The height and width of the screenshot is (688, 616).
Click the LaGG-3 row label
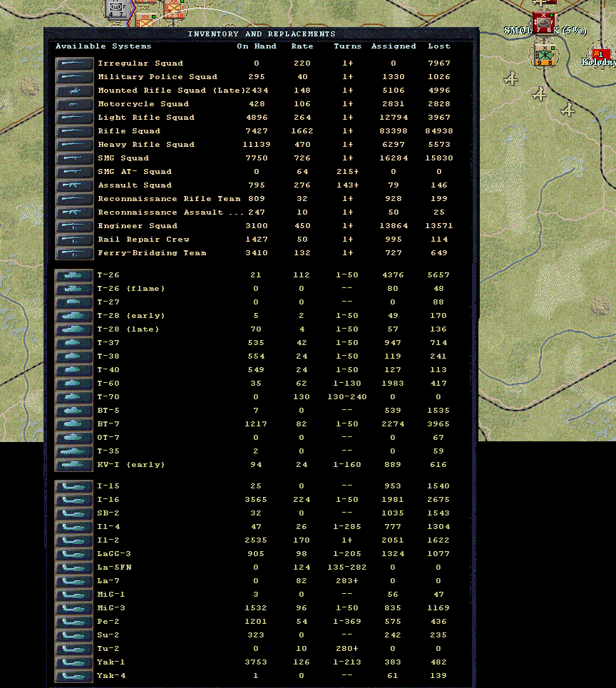tap(113, 554)
